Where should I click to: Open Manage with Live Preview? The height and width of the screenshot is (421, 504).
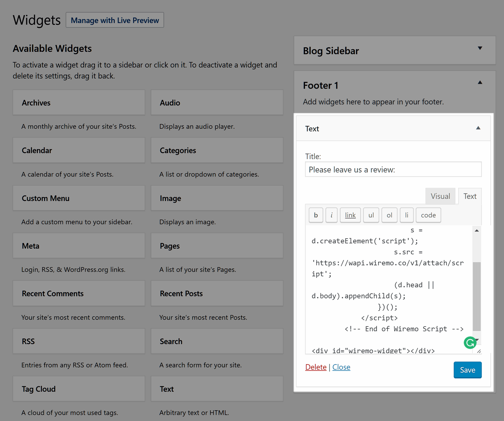[115, 20]
